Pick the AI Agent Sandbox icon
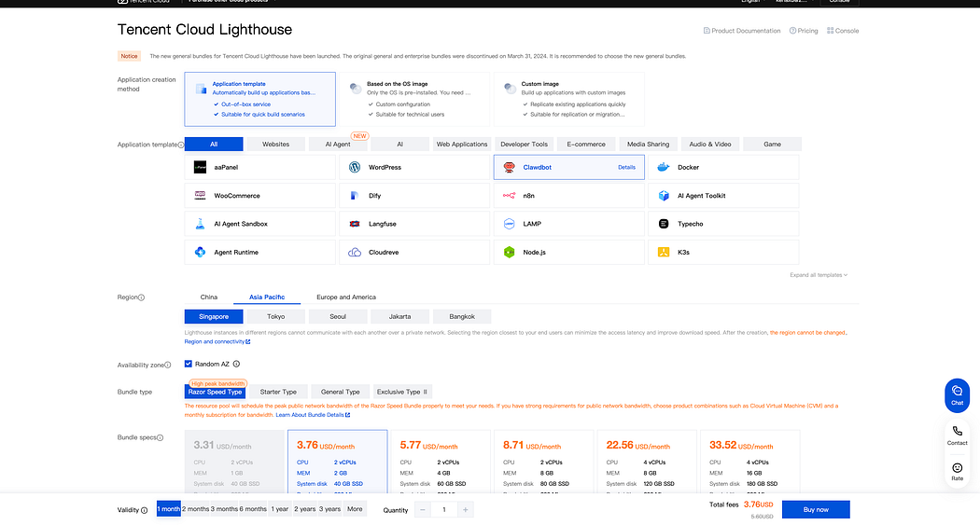 (200, 224)
